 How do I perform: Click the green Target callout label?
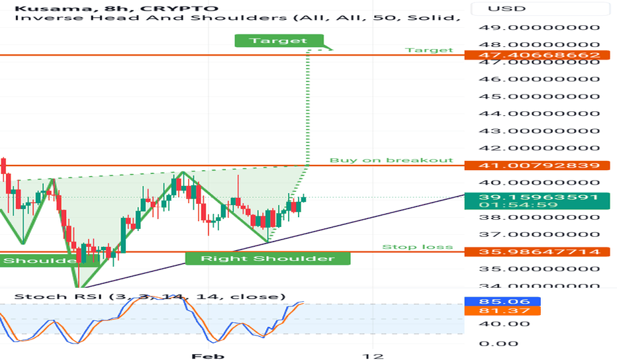pos(279,40)
